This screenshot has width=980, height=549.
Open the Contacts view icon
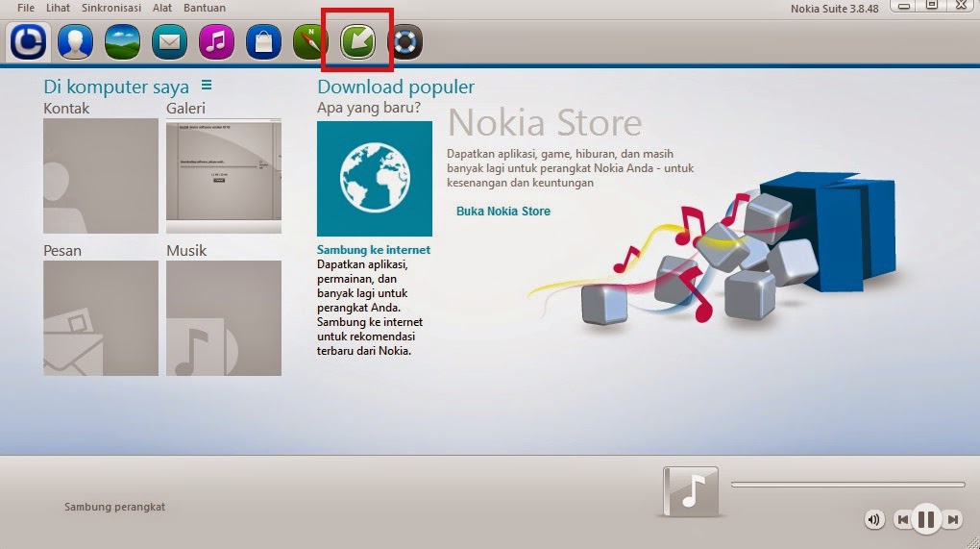pos(75,42)
